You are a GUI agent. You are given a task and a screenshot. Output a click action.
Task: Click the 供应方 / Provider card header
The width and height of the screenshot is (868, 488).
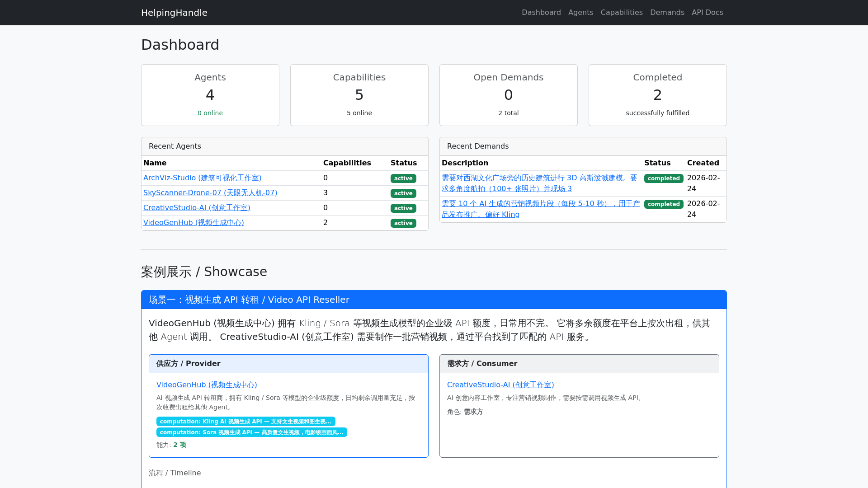(288, 364)
